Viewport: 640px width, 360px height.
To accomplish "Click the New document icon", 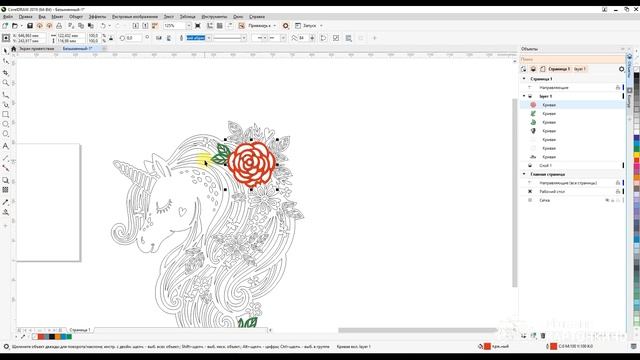I will (x=5, y=26).
